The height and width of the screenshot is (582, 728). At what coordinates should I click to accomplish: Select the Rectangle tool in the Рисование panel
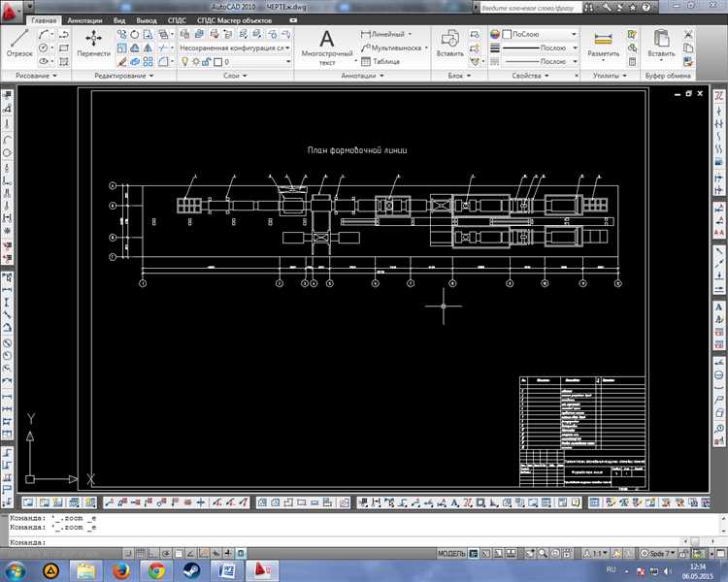click(x=64, y=48)
